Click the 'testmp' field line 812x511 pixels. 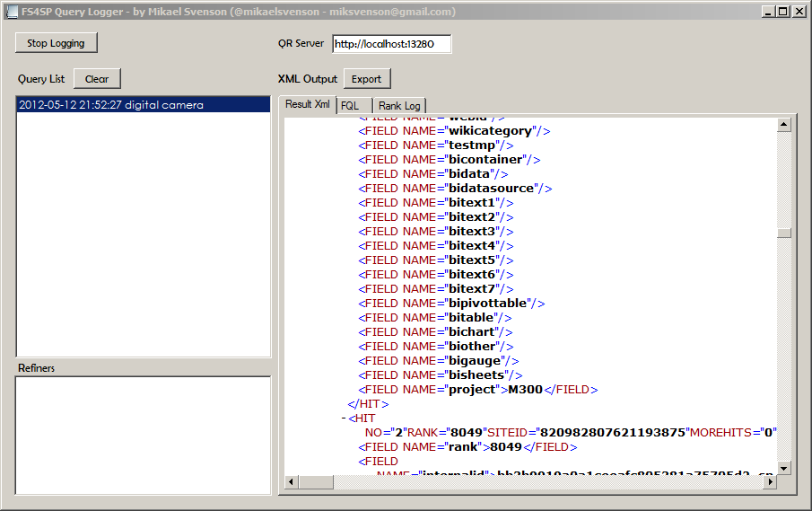[x=436, y=145]
